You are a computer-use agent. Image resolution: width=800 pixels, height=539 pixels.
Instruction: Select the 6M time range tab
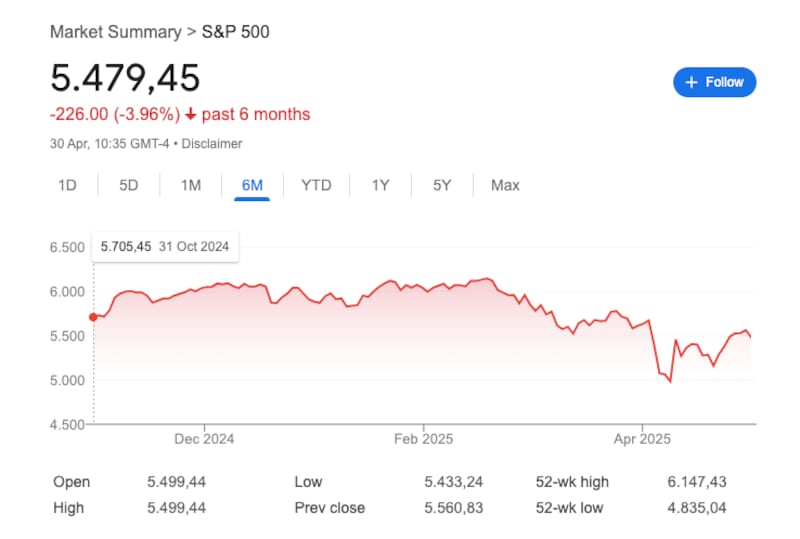tap(252, 185)
